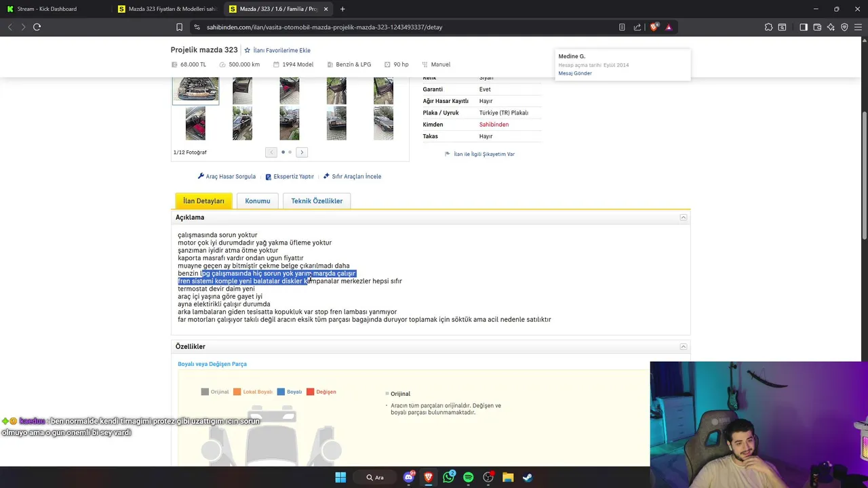Select the red-seat interior thumbnail in the second row
868x488 pixels.
195,123
